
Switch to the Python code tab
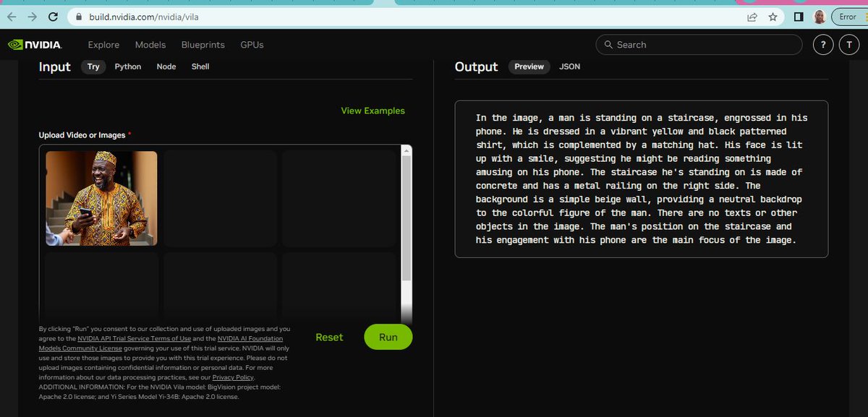coord(128,66)
